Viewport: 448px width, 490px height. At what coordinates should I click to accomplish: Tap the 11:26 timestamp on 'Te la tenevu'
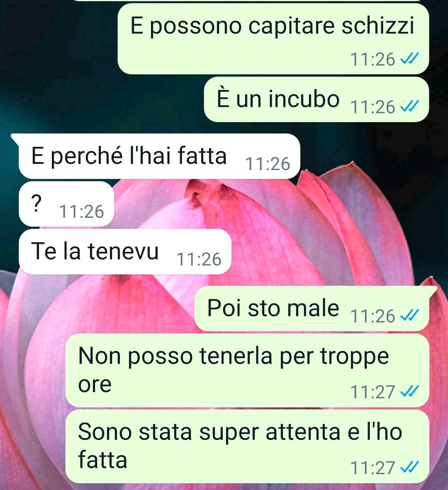(x=199, y=259)
